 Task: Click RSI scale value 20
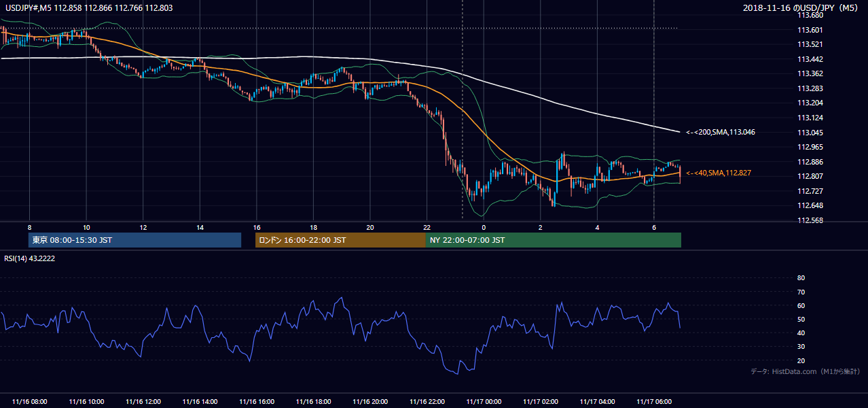801,360
